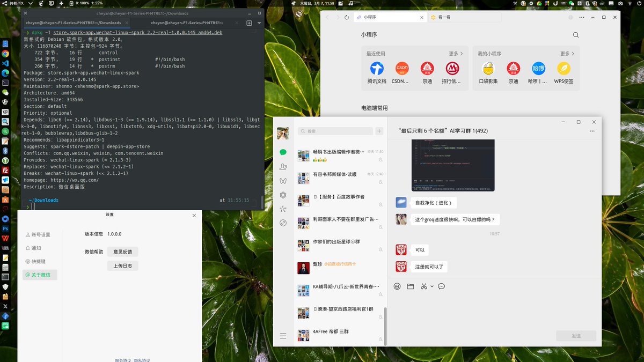Select 关于微信 in settings window
The image size is (644, 362).
[40, 275]
